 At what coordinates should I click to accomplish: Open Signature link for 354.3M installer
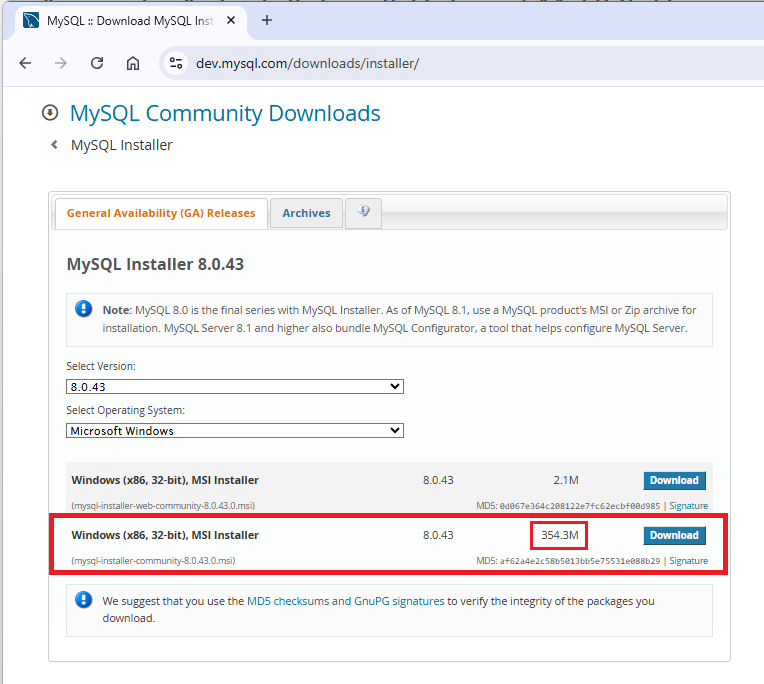(688, 561)
